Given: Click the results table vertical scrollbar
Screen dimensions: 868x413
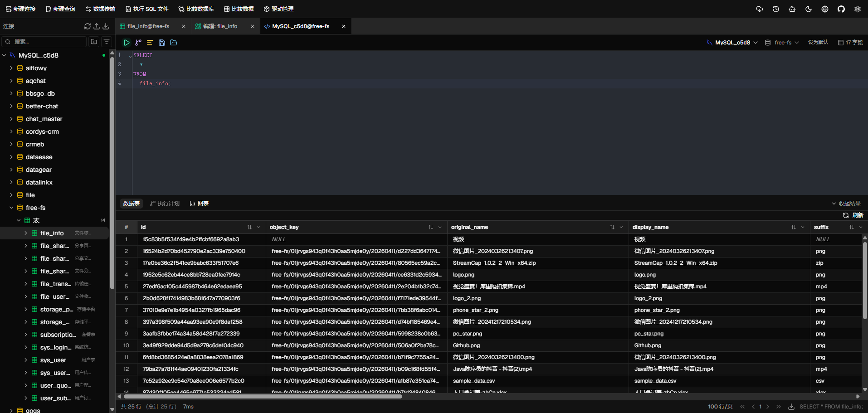Looking at the screenshot, I should [x=865, y=280].
